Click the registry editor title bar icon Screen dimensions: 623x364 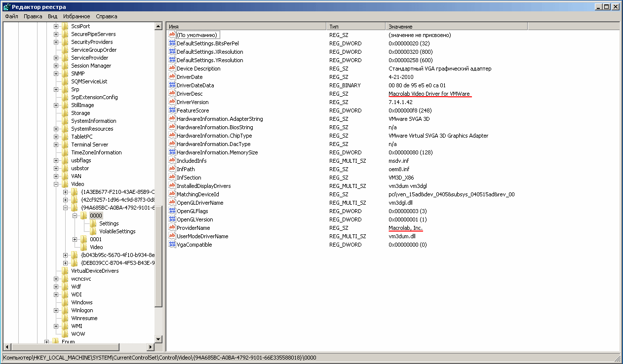point(7,7)
